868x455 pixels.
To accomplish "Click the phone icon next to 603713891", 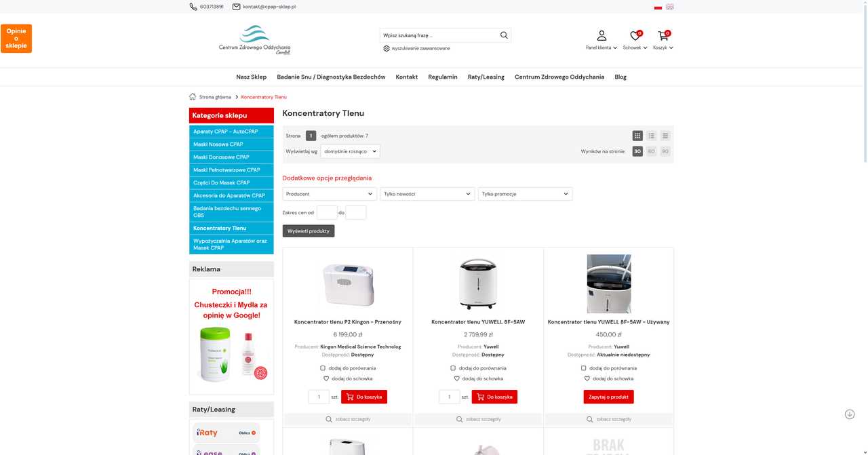I will pos(193,7).
